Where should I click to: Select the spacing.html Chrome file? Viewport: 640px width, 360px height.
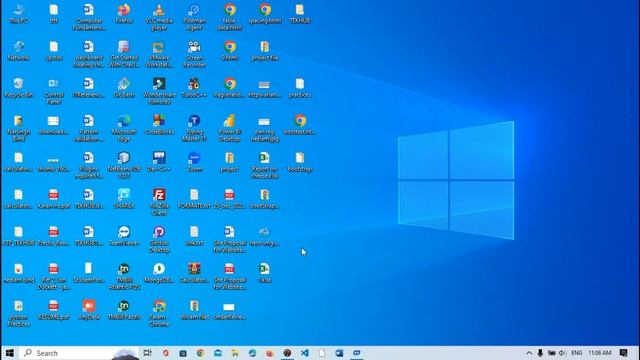pyautogui.click(x=264, y=13)
